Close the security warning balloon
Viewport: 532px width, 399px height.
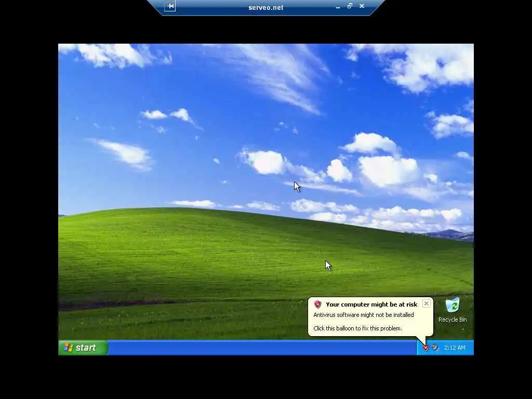coord(427,303)
